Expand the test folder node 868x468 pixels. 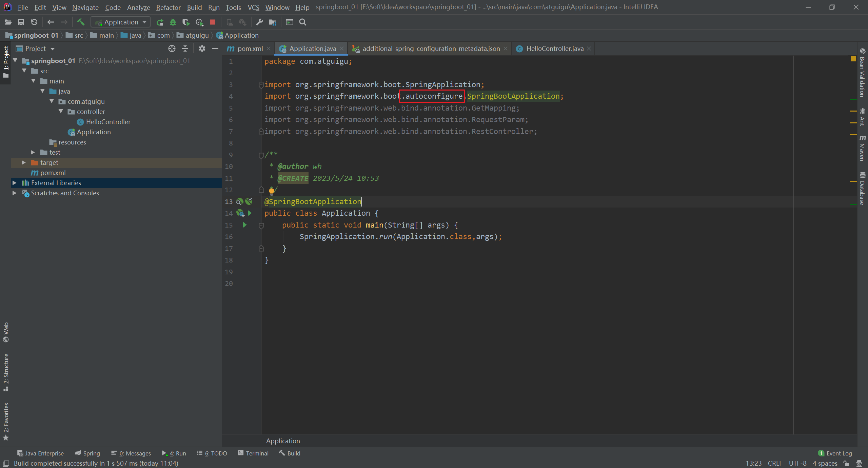click(33, 152)
